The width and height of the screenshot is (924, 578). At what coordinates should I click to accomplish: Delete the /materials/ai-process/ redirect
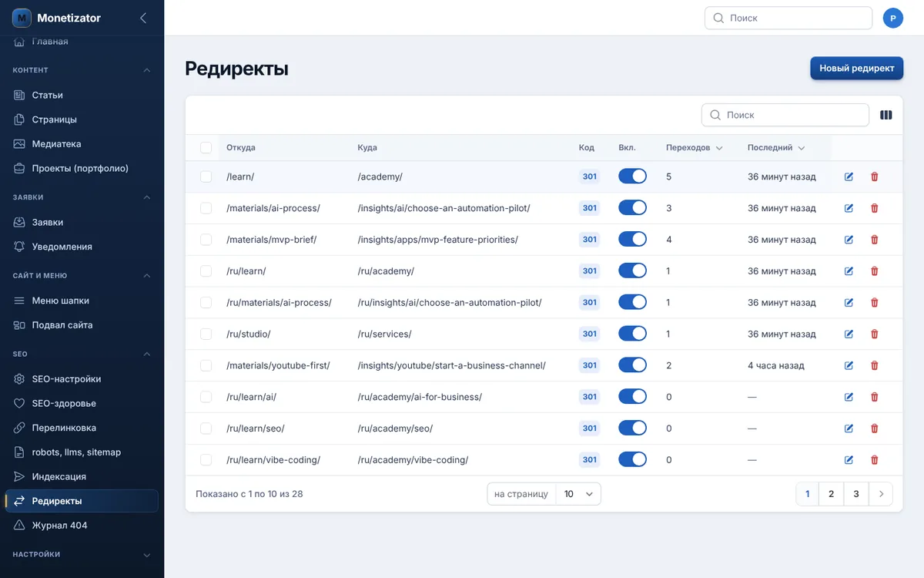(874, 208)
